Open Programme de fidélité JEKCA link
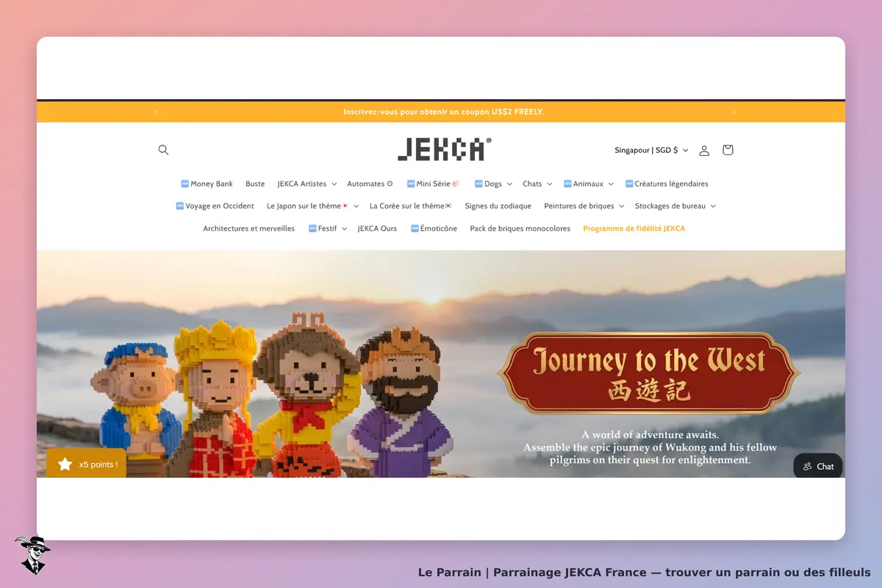Image resolution: width=882 pixels, height=588 pixels. [634, 229]
